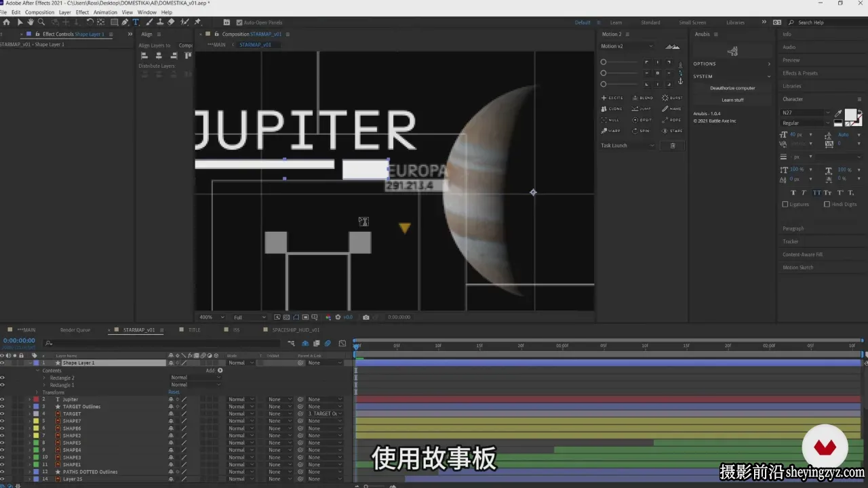Click the Motion v2 BURST tool
The height and width of the screenshot is (488, 868).
point(673,98)
